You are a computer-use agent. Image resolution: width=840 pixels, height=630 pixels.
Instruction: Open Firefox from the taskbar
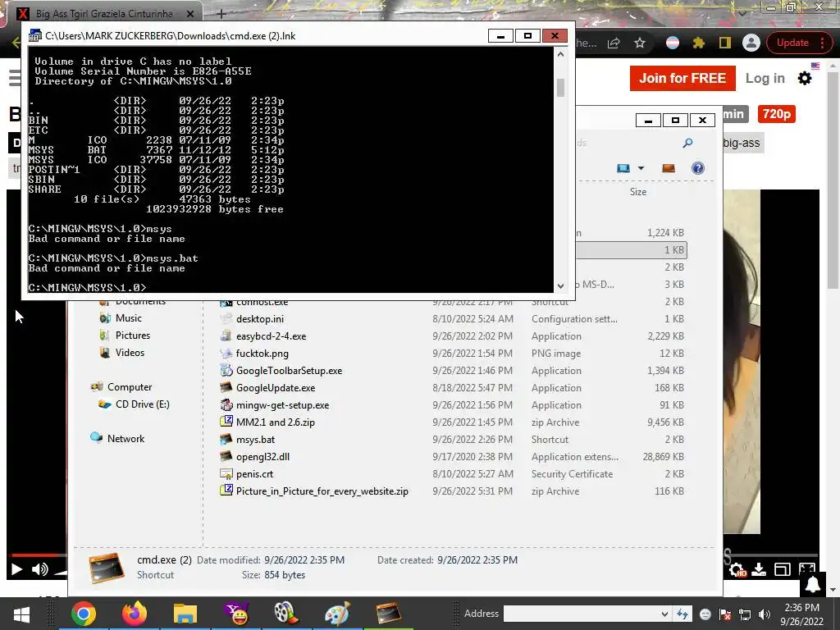(134, 614)
